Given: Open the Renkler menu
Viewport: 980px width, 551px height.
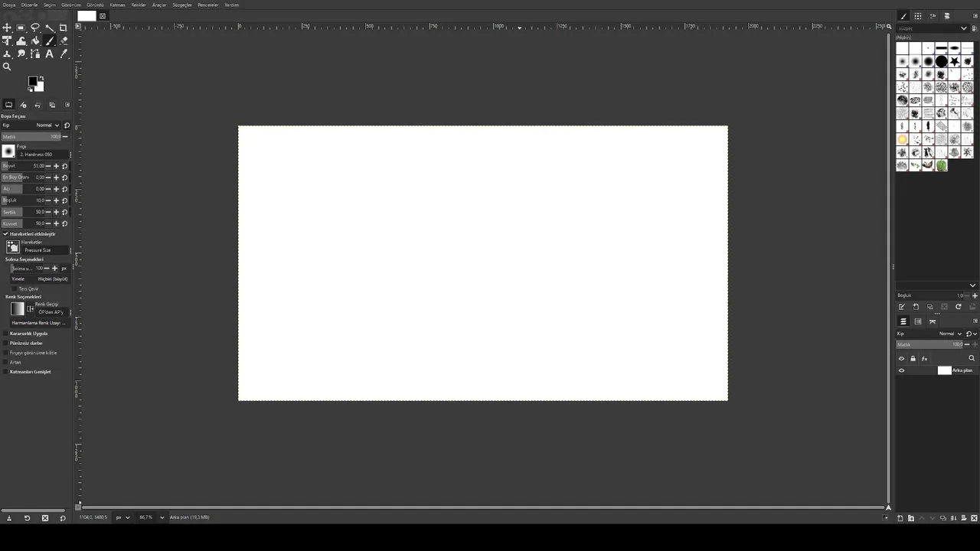Looking at the screenshot, I should [139, 5].
